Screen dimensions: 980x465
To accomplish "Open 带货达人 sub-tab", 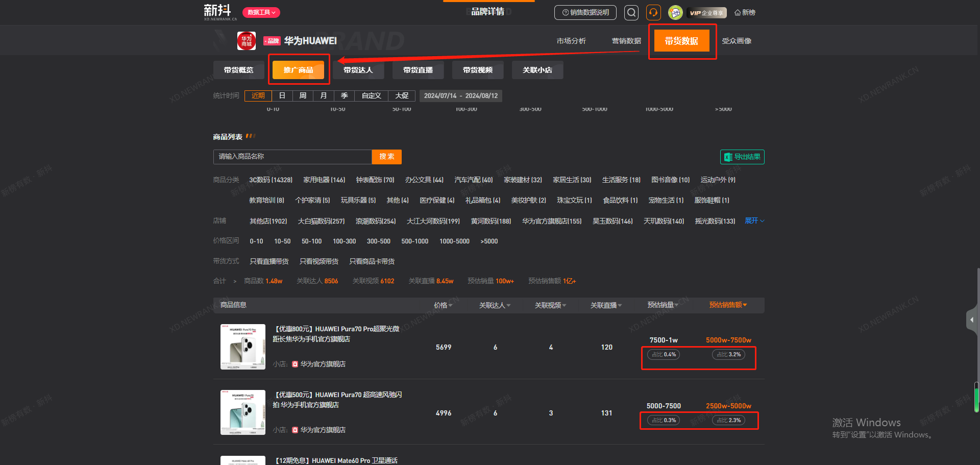I will pyautogui.click(x=358, y=70).
